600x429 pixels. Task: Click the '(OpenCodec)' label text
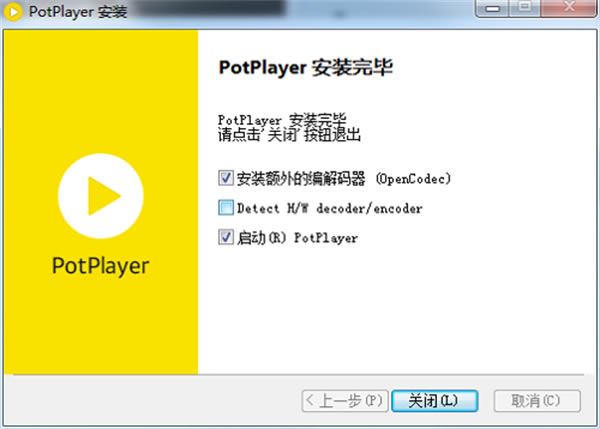pos(413,179)
